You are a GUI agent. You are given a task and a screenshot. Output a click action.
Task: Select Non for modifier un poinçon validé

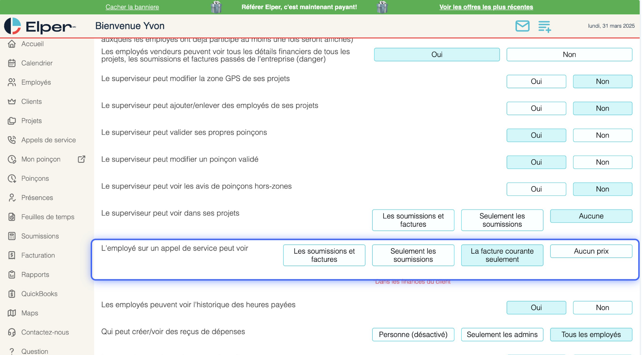coord(602,162)
